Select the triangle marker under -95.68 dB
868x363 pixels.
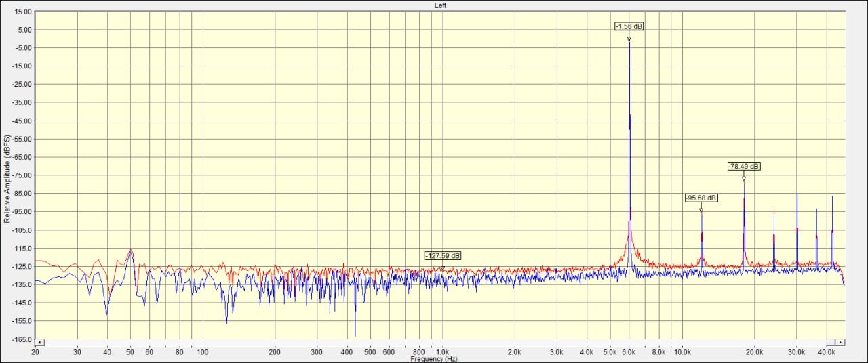[x=701, y=210]
